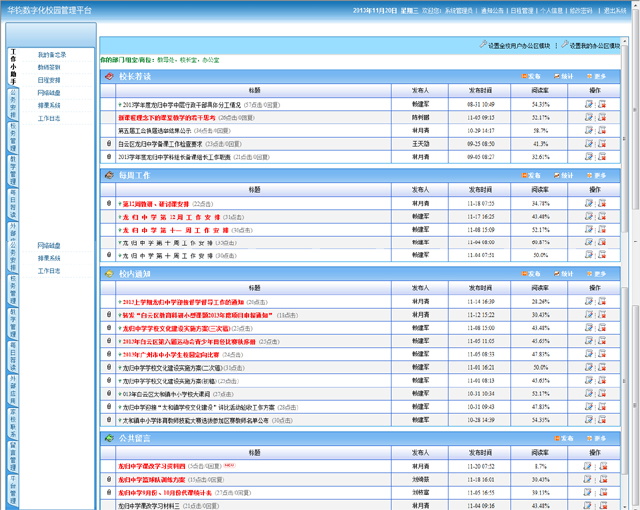Click attachment icon beside 白云区龙归中学备课工作检查要求
640x510 pixels.
(108, 143)
